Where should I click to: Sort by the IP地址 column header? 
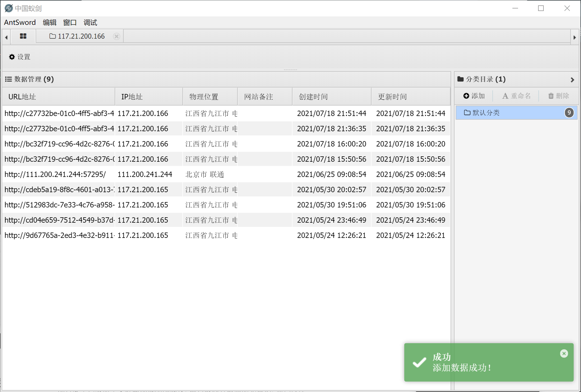[x=149, y=97]
